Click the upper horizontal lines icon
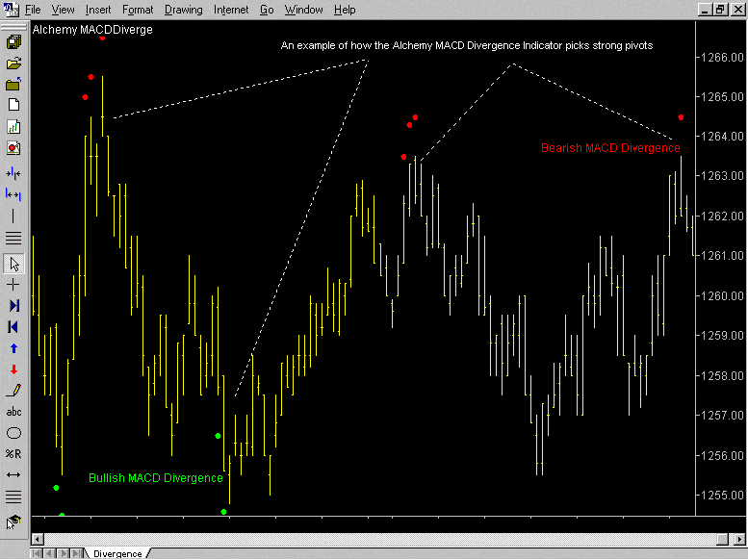The image size is (748, 560). coord(13,237)
